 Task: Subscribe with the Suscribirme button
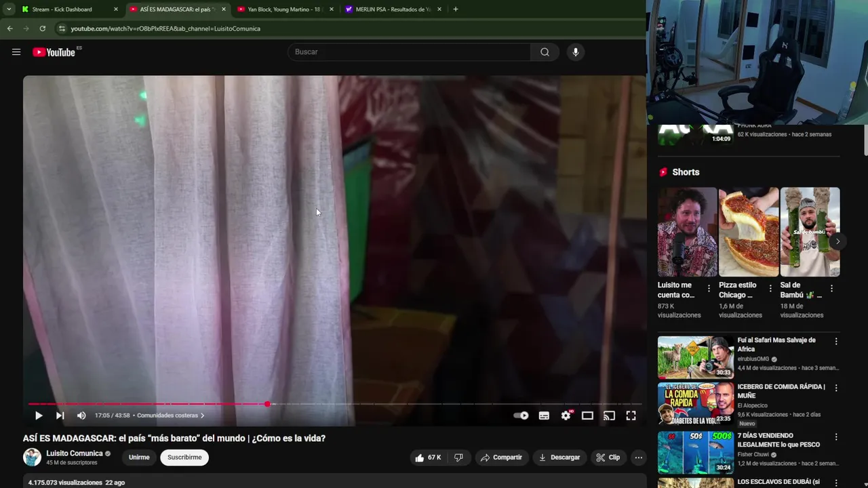[x=184, y=457]
